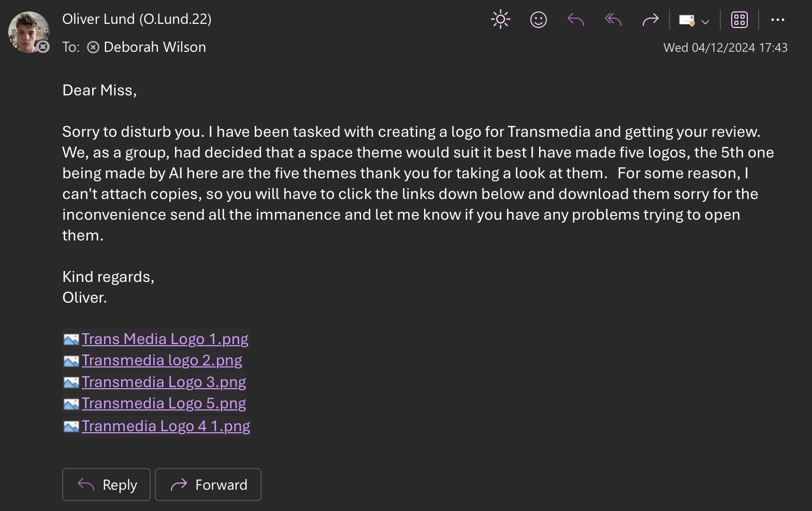Open the emoji reaction picker
Image resolution: width=812 pixels, height=511 pixels.
coord(539,20)
